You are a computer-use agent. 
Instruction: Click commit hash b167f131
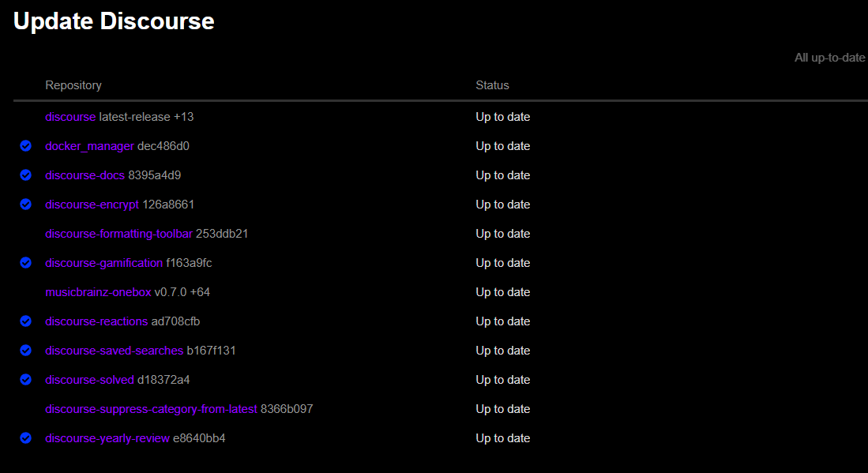pyautogui.click(x=211, y=351)
